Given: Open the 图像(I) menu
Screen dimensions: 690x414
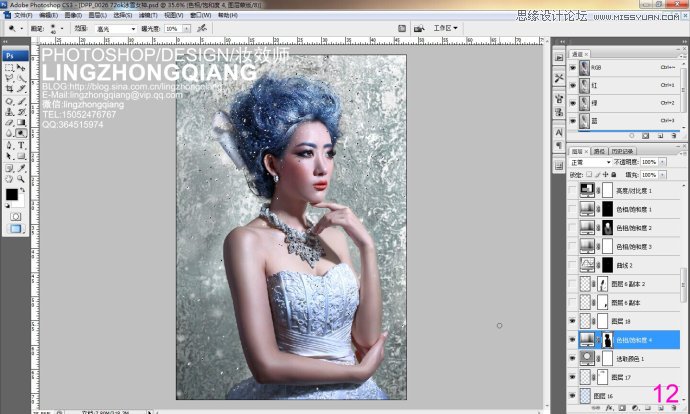Looking at the screenshot, I should pos(73,15).
